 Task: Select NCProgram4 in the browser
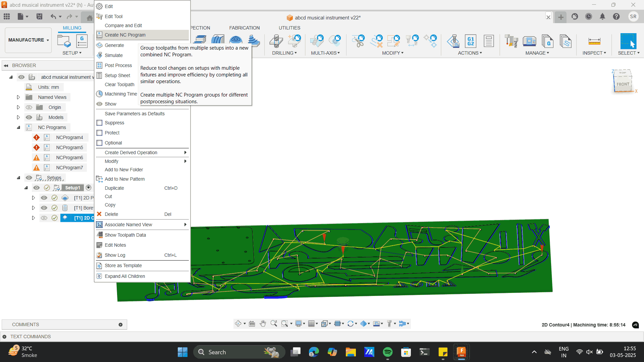tap(69, 137)
